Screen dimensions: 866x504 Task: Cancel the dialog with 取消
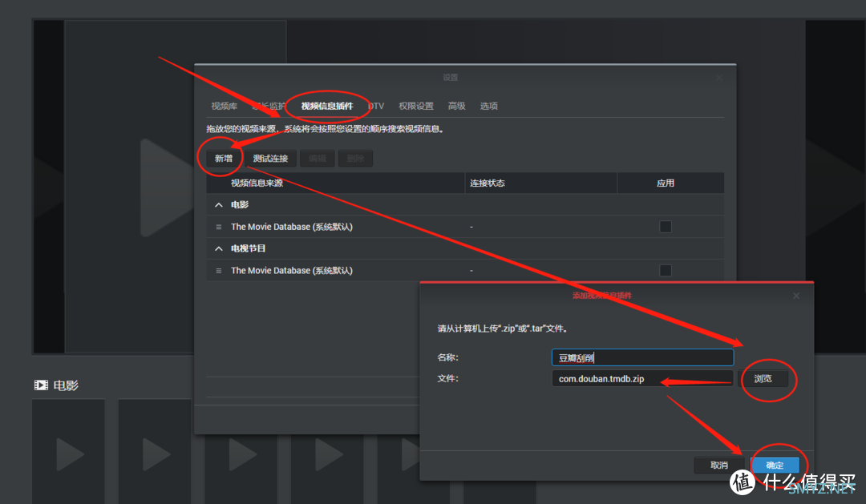pyautogui.click(x=719, y=466)
